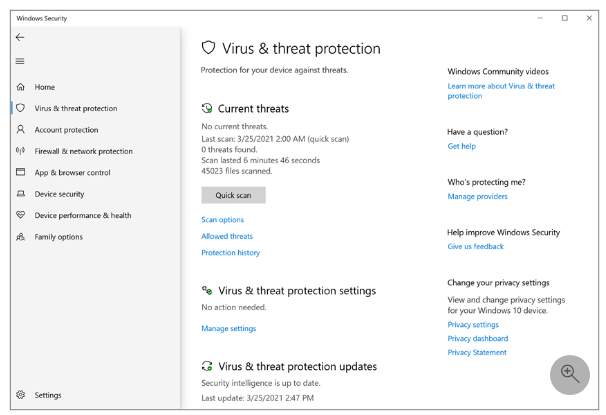This screenshot has height=415, width=606.
Task: Open the Scan options link
Action: click(222, 220)
